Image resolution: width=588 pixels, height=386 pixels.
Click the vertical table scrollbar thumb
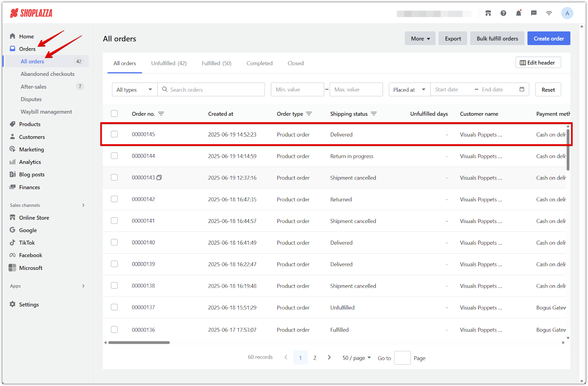click(x=568, y=150)
